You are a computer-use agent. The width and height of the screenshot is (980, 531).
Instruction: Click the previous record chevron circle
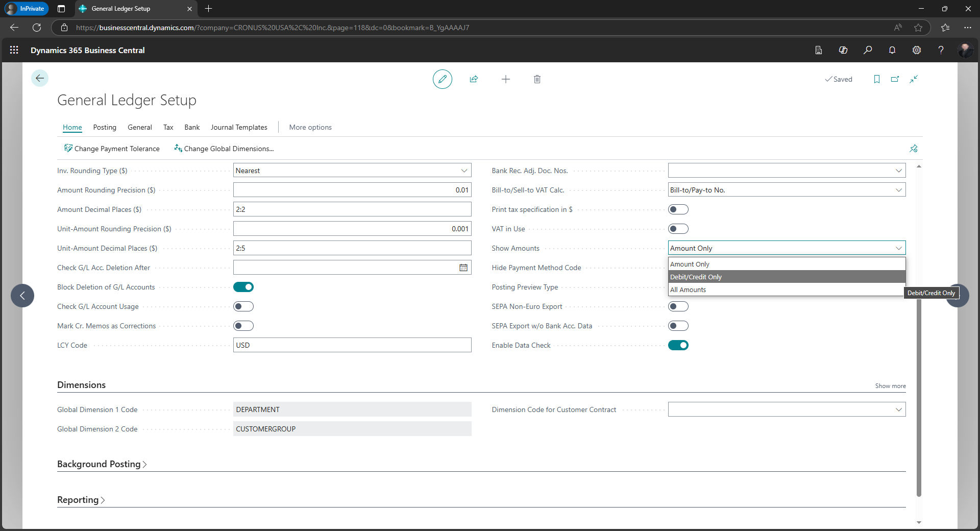tap(22, 296)
